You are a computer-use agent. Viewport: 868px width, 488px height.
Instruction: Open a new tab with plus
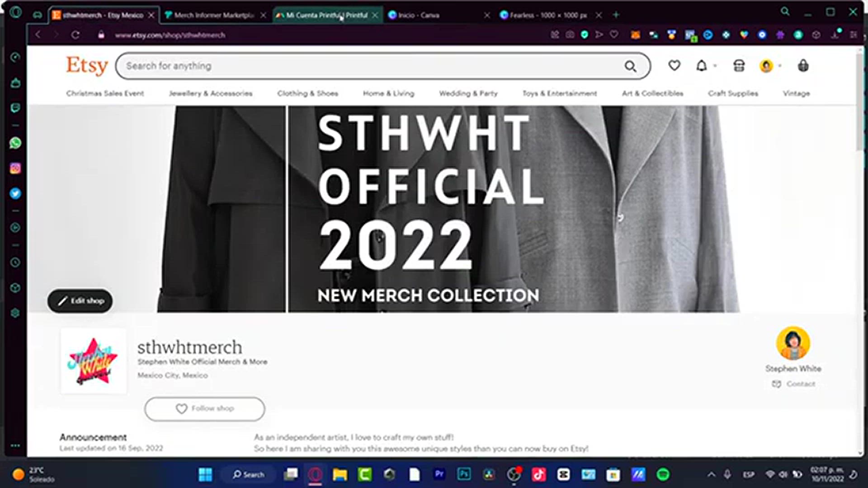tap(616, 15)
